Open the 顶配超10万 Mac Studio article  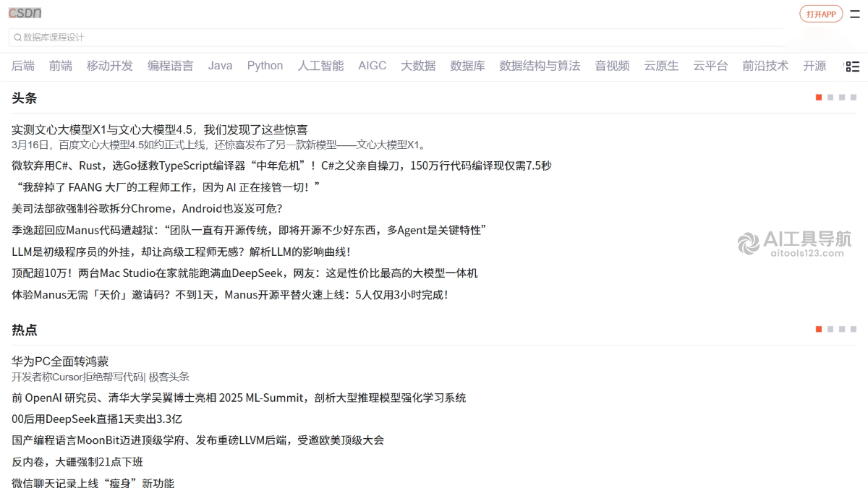click(x=244, y=273)
